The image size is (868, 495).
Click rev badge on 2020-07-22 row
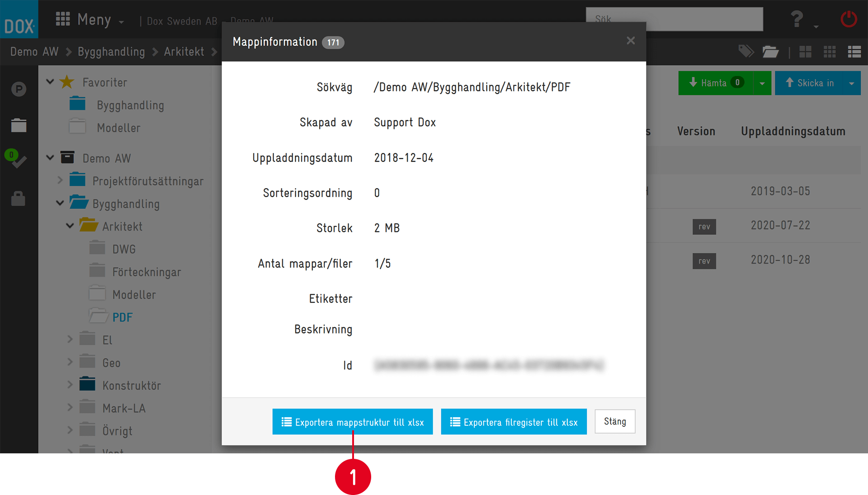click(704, 227)
